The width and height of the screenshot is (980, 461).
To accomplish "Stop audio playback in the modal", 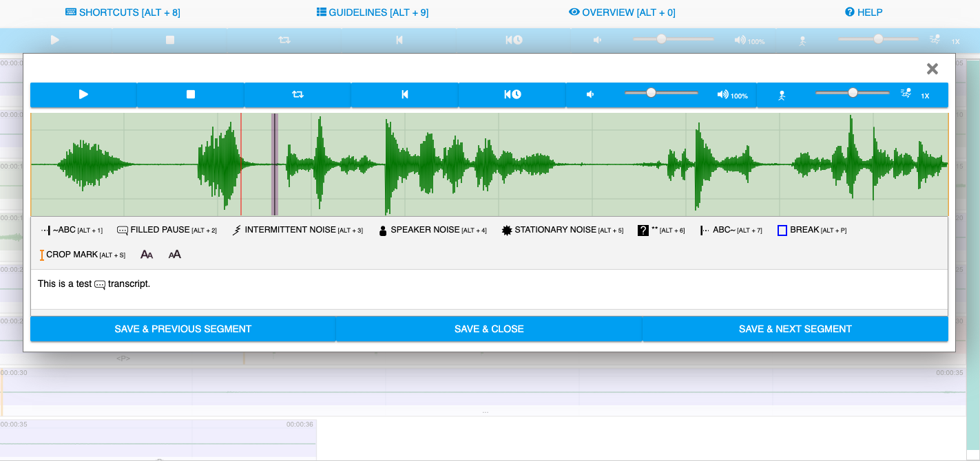I will click(191, 95).
